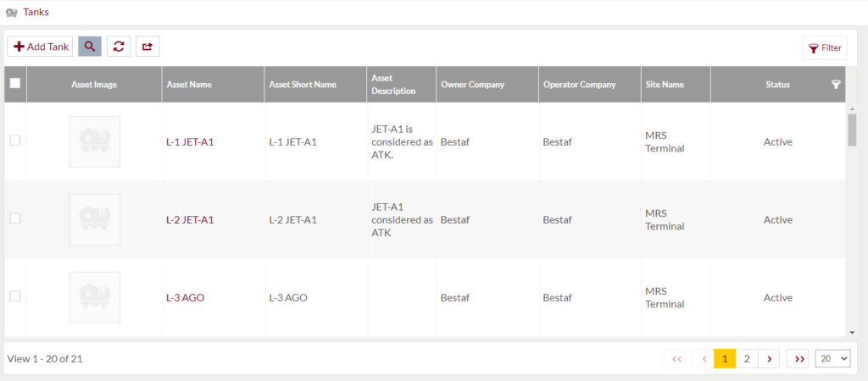The height and width of the screenshot is (381, 868).
Task: Open the search magnifier icon in toolbar
Action: (90, 47)
